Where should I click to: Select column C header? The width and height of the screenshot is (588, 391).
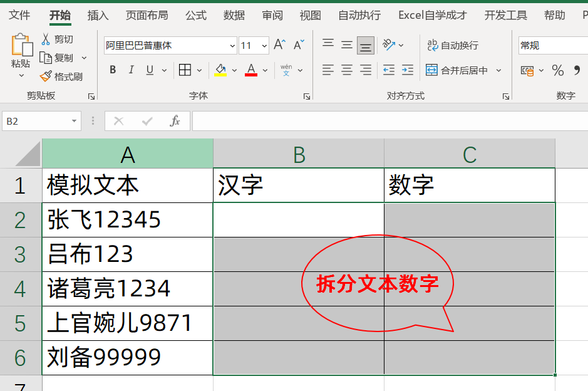[x=470, y=154]
